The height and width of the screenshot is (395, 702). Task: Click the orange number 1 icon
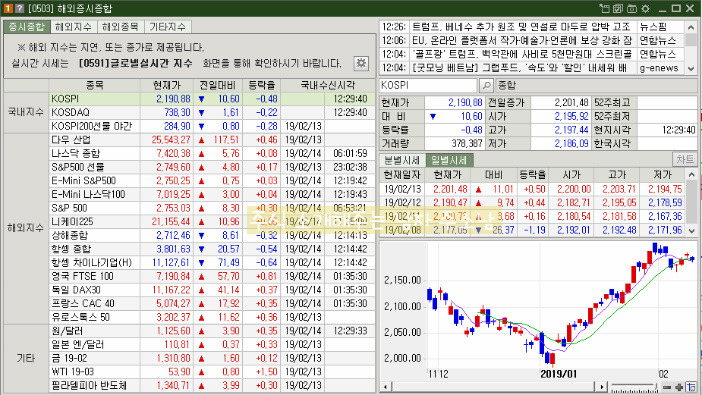8,9
